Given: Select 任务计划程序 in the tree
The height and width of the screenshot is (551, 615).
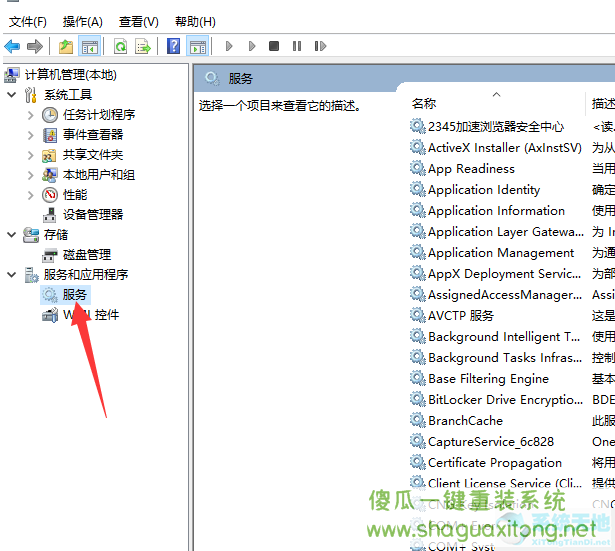Looking at the screenshot, I should 99,115.
